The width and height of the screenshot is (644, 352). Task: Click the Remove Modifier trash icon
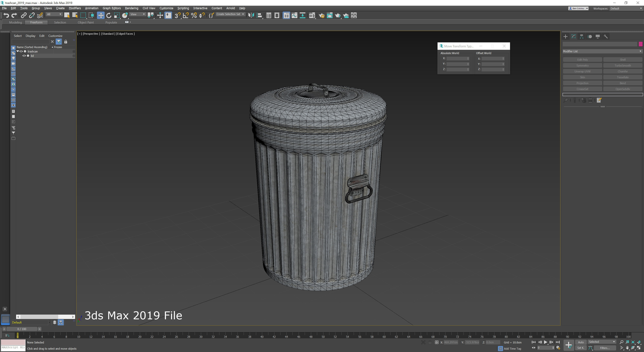pos(590,100)
